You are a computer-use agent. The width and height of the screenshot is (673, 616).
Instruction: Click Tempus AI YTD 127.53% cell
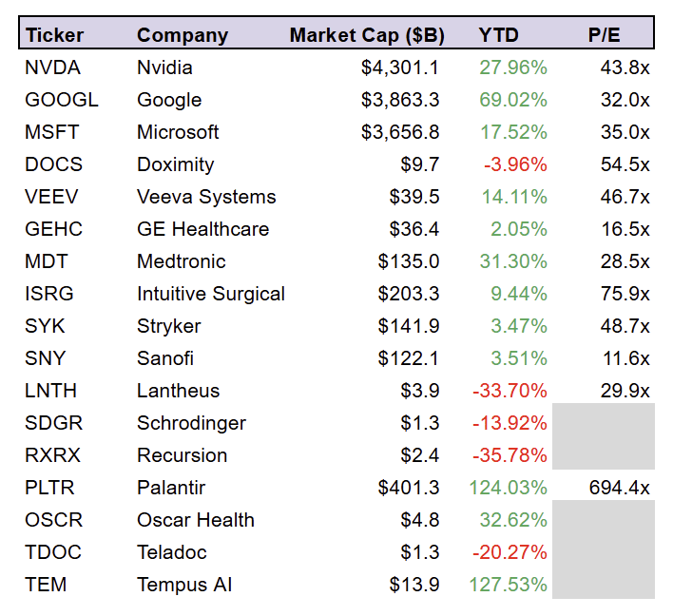click(x=509, y=585)
